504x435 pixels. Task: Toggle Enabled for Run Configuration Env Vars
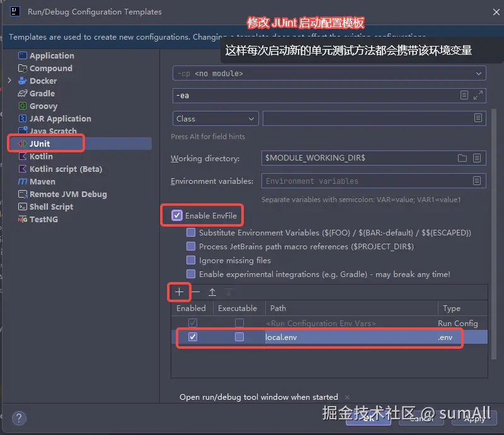(193, 322)
